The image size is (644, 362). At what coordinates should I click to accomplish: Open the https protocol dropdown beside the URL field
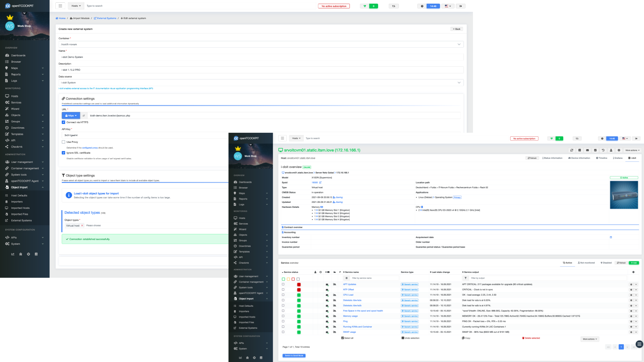coord(70,115)
